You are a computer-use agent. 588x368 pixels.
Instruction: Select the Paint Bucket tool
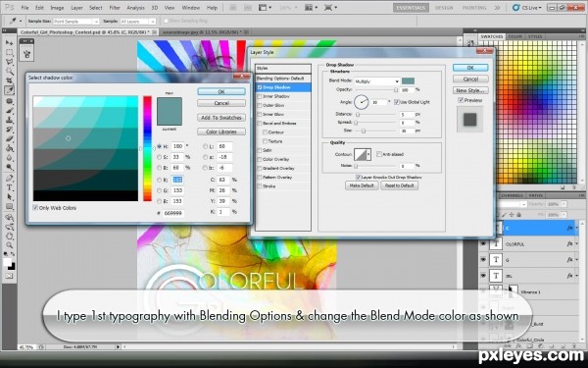pyautogui.click(x=9, y=148)
